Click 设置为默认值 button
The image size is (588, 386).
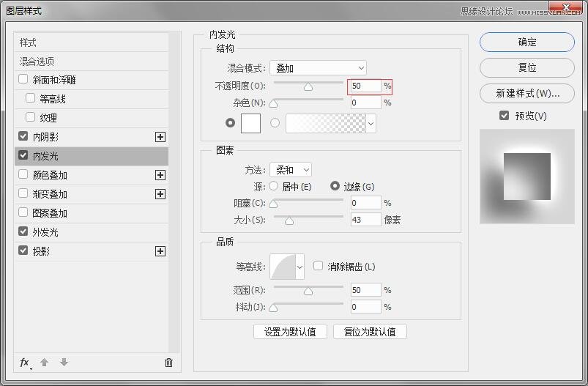290,332
